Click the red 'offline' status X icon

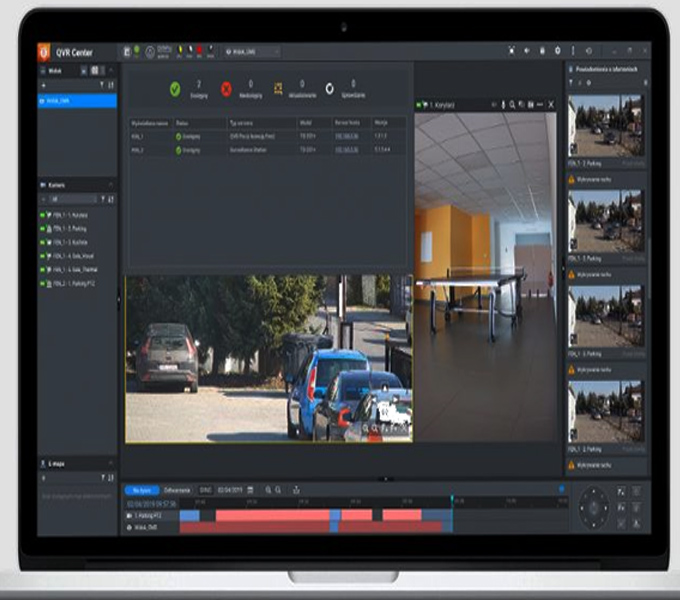(226, 89)
